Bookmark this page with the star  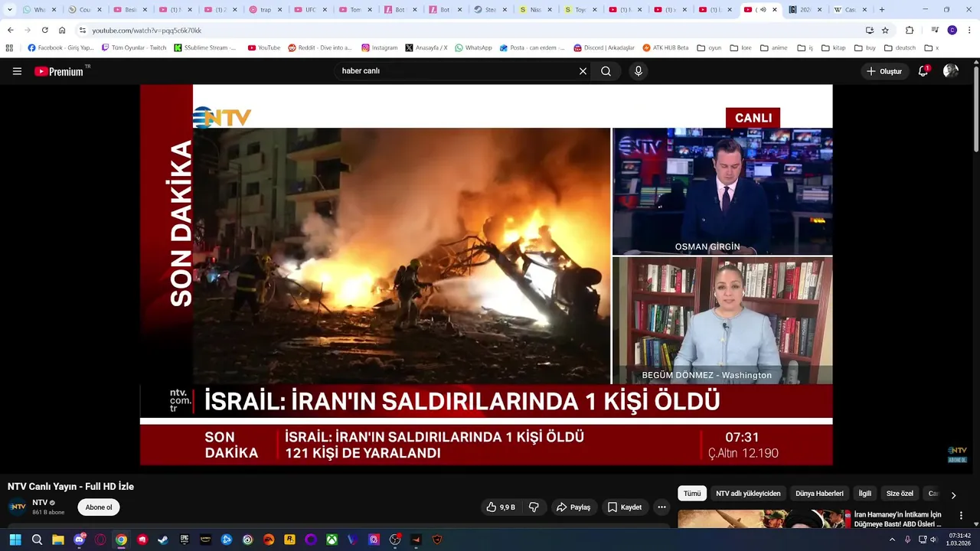(885, 30)
